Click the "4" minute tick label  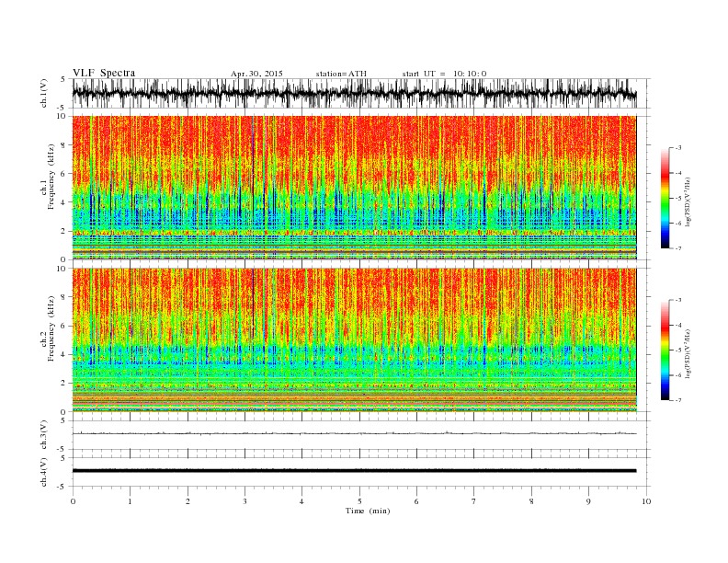301,501
